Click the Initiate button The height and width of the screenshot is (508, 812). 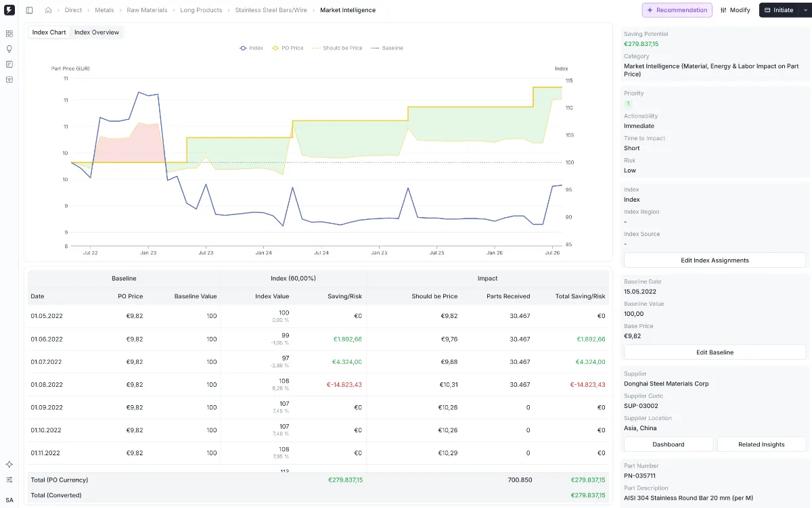[779, 10]
